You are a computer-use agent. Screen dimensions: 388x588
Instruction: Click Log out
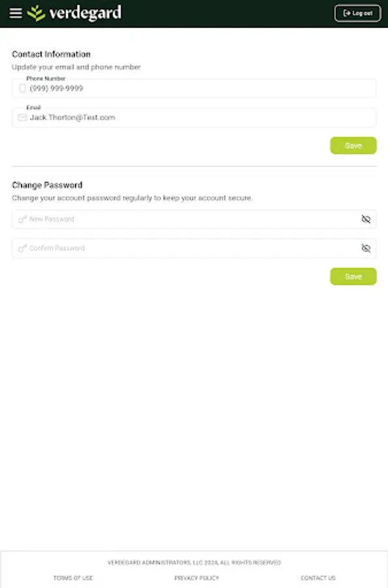[x=358, y=12]
